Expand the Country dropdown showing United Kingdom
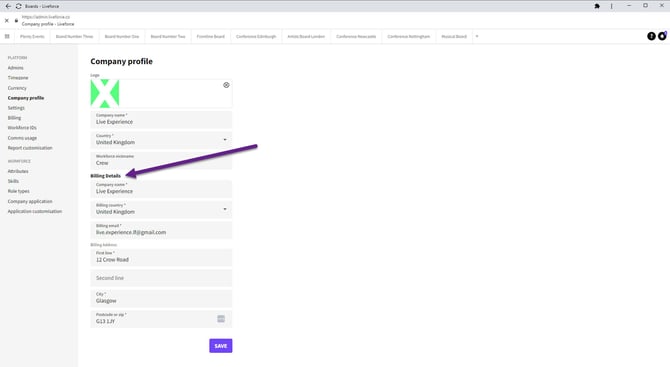 161,140
